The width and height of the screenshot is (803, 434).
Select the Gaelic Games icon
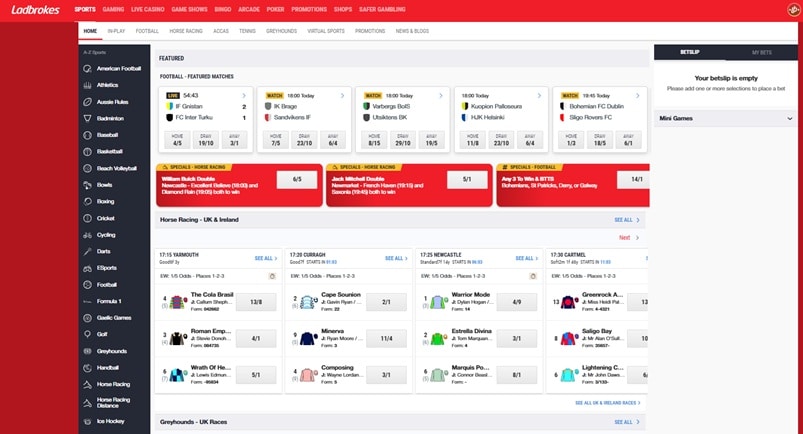pyautogui.click(x=88, y=318)
